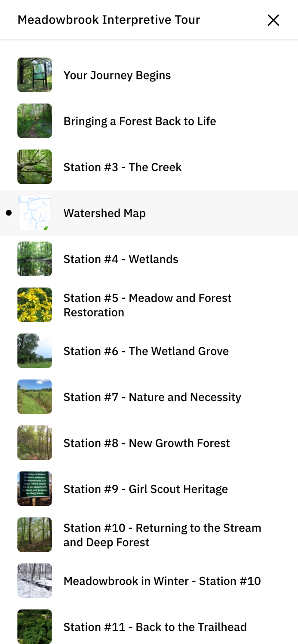This screenshot has height=644, width=298.
Task: Click the grassy trail thumbnail for Station #7
Action: click(34, 396)
